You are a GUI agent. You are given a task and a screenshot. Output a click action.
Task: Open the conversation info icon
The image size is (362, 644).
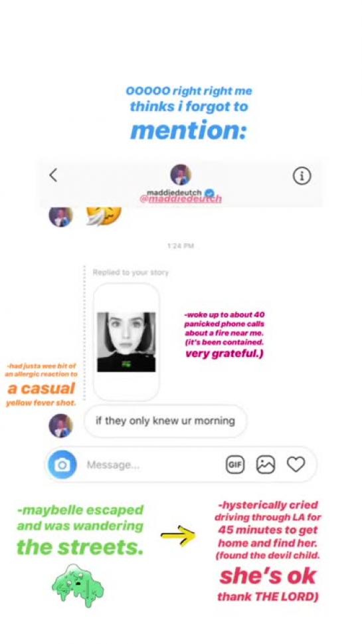pyautogui.click(x=302, y=176)
